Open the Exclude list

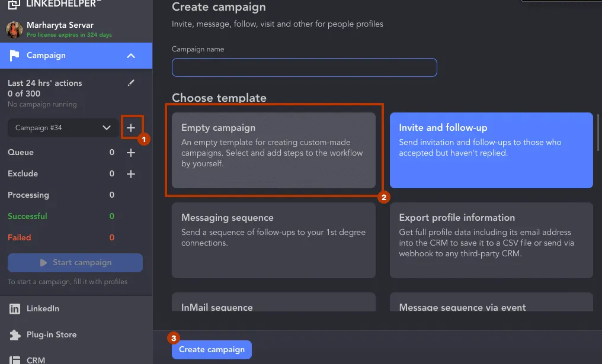[x=23, y=173]
